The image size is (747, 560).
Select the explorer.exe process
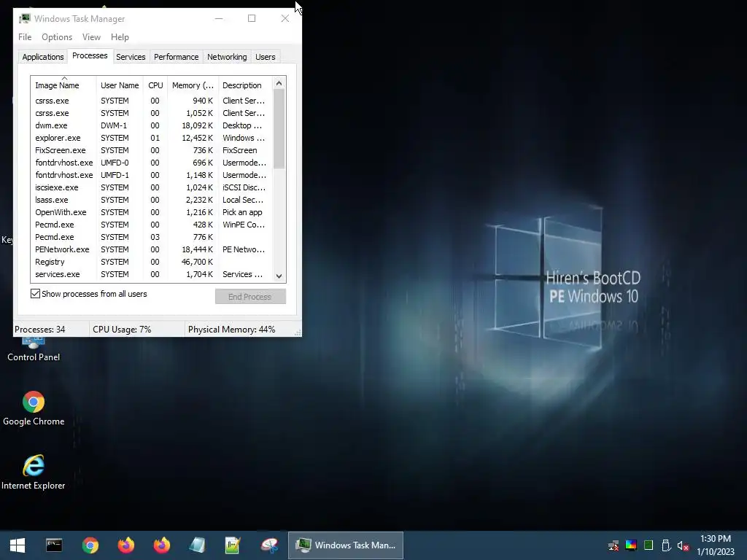pos(152,138)
